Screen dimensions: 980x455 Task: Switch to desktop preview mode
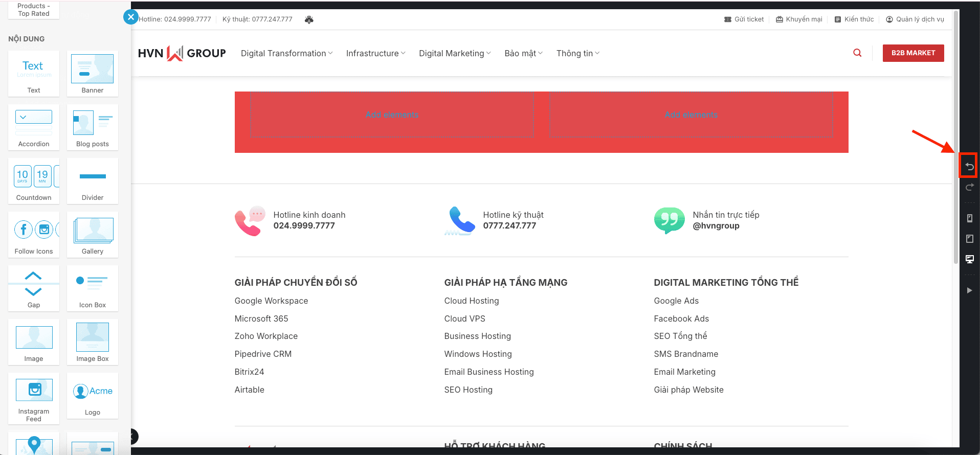coord(969,259)
